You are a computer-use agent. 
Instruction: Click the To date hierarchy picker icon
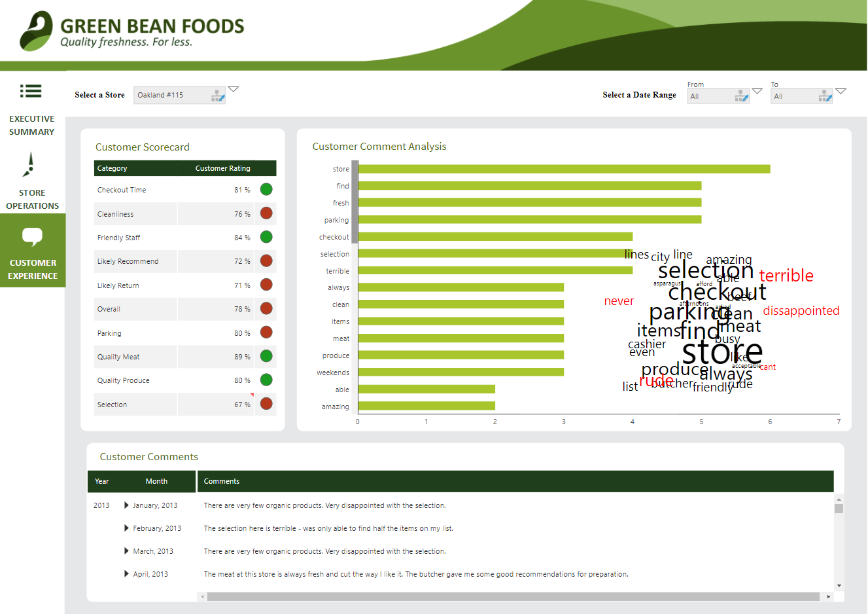click(x=825, y=96)
